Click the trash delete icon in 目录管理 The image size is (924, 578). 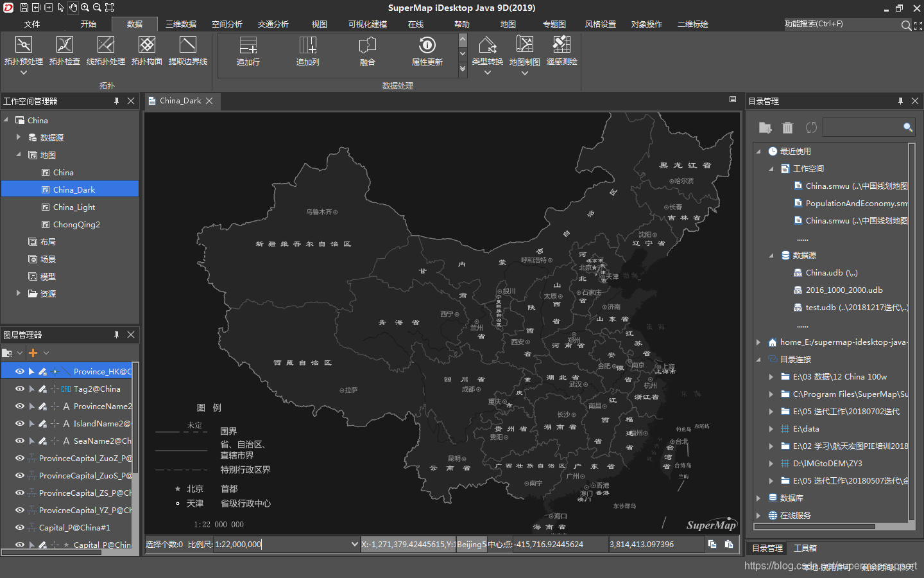(x=788, y=128)
